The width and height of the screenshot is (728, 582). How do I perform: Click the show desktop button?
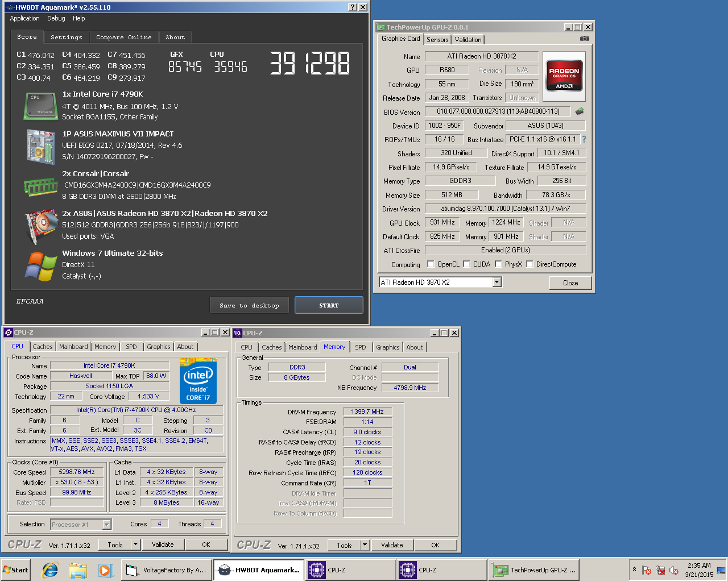point(721,570)
